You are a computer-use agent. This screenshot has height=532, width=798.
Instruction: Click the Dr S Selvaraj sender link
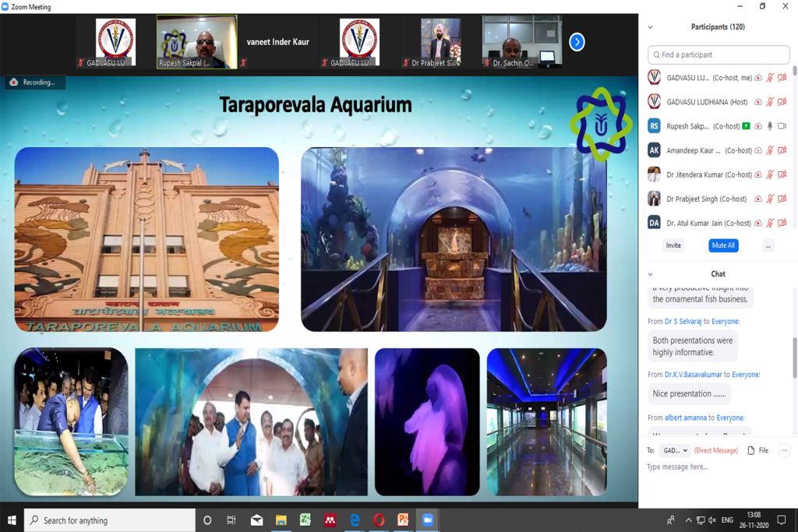pos(683,322)
